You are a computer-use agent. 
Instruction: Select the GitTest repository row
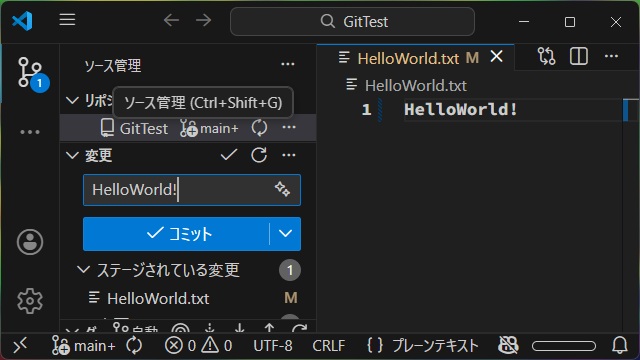[188, 128]
